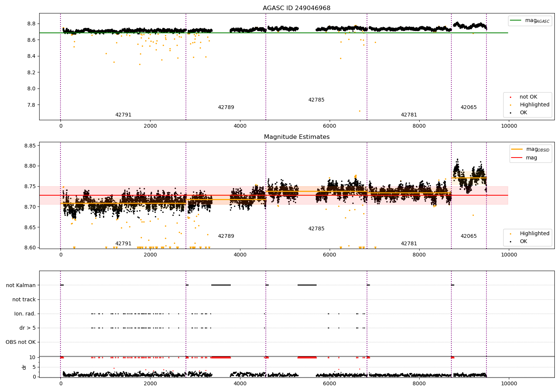The width and height of the screenshot is (560, 392).
Task: Click the title "AGASC ID 249046968"
Action: pyautogui.click(x=296, y=8)
